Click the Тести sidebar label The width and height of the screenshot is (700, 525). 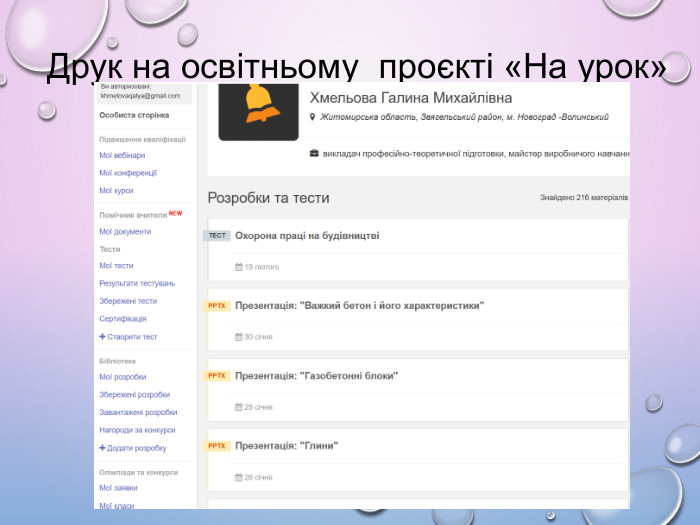[110, 249]
